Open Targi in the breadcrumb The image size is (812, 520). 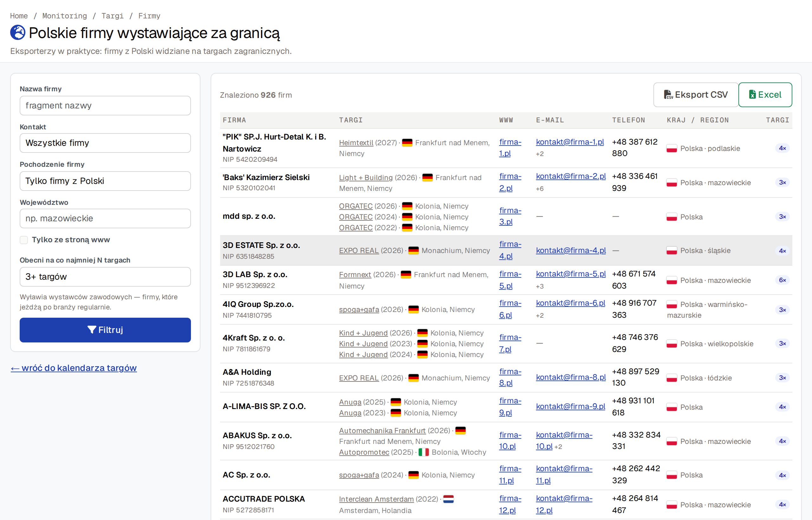(x=113, y=16)
